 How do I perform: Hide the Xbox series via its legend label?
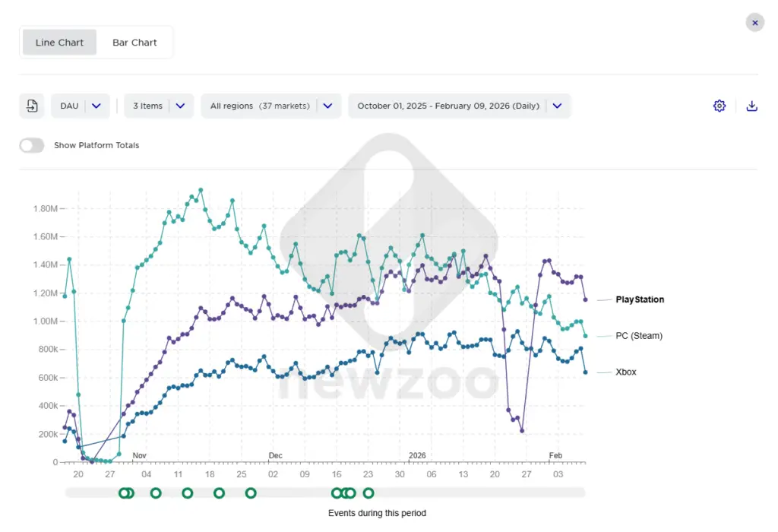tap(625, 372)
